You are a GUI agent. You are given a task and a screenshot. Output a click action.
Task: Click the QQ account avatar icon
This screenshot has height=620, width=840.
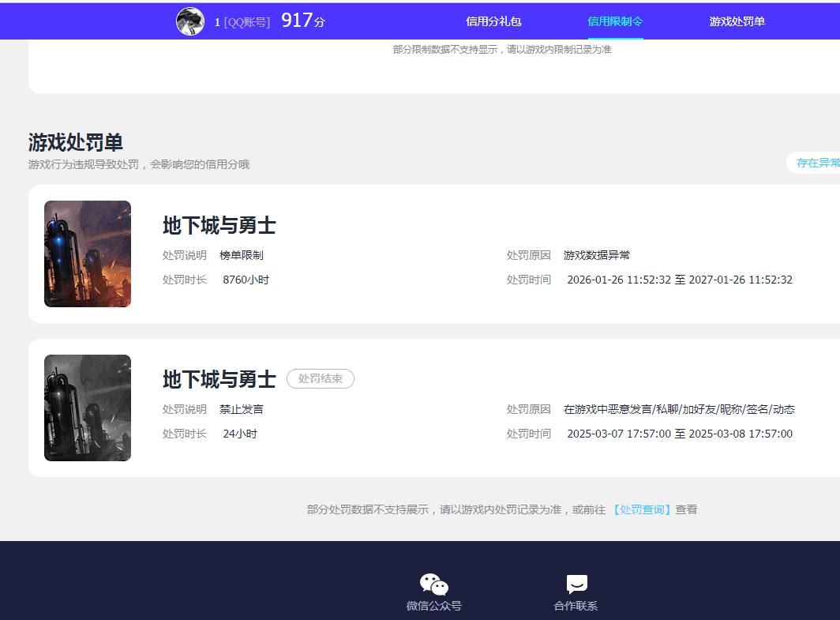190,21
